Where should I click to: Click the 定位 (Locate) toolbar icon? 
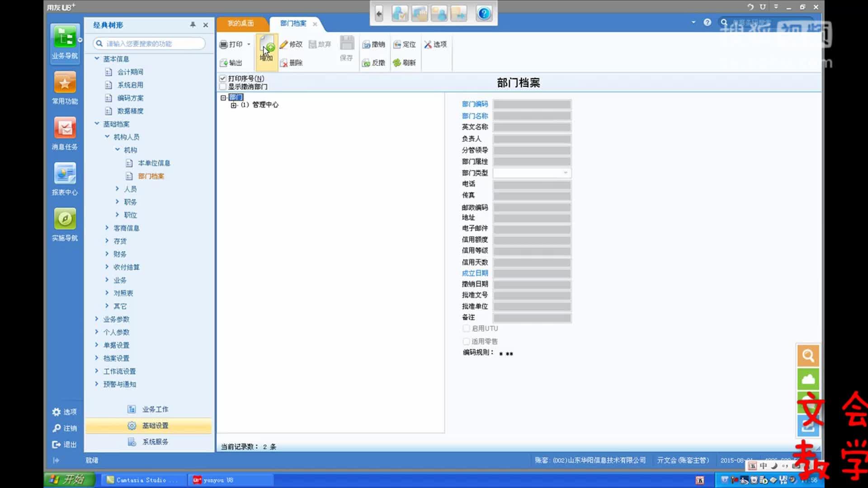coord(397,44)
